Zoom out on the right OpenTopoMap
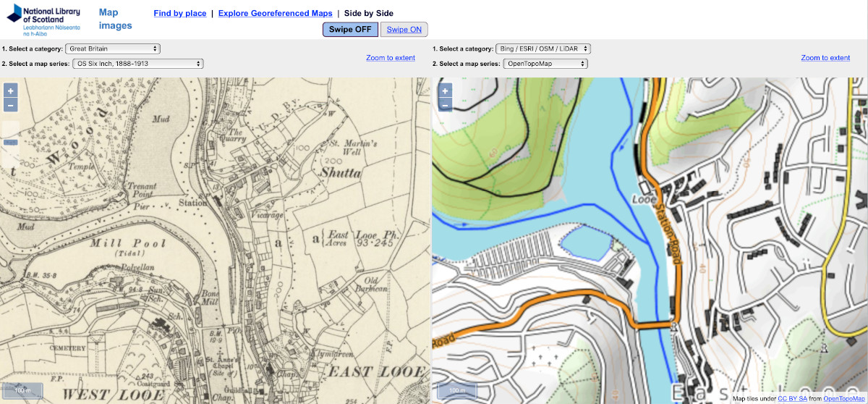The image size is (868, 404). (446, 105)
